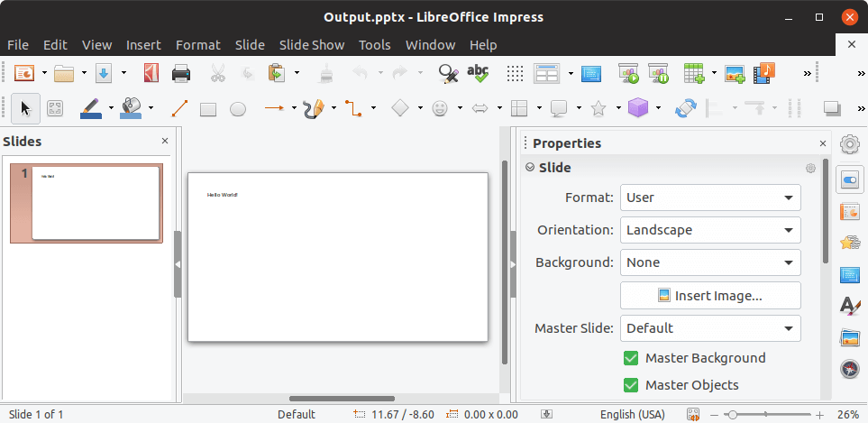Toggle the Display Grid icon
Viewport: 868px width, 423px height.
coord(515,73)
